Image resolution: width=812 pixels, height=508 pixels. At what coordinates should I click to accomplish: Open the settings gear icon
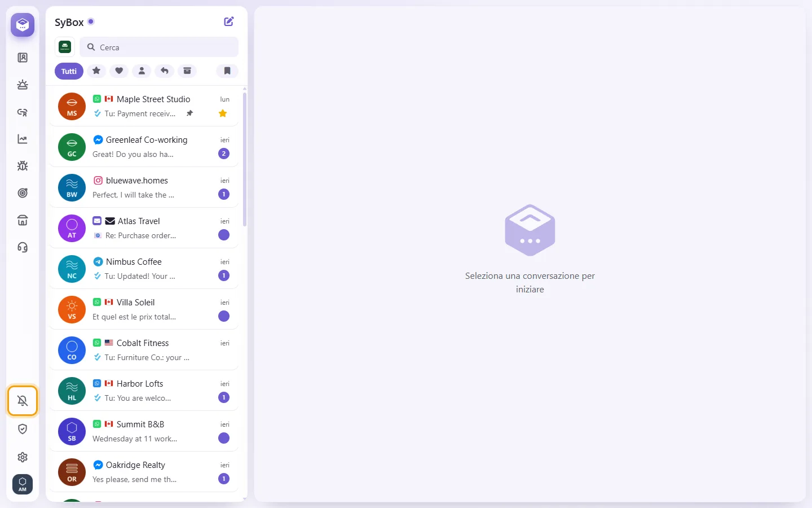23,457
